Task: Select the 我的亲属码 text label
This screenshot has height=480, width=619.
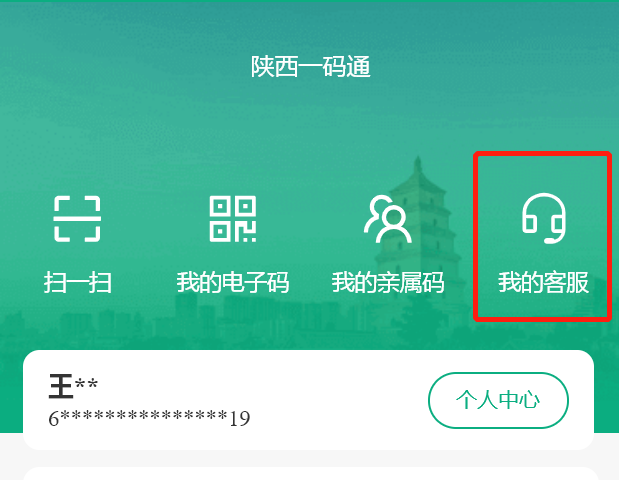Action: 388,282
